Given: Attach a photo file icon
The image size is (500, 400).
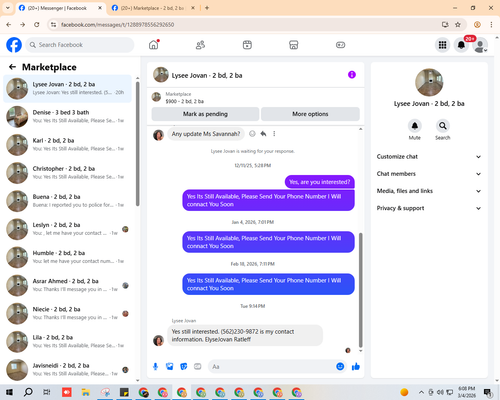Looking at the screenshot, I should click(x=170, y=367).
